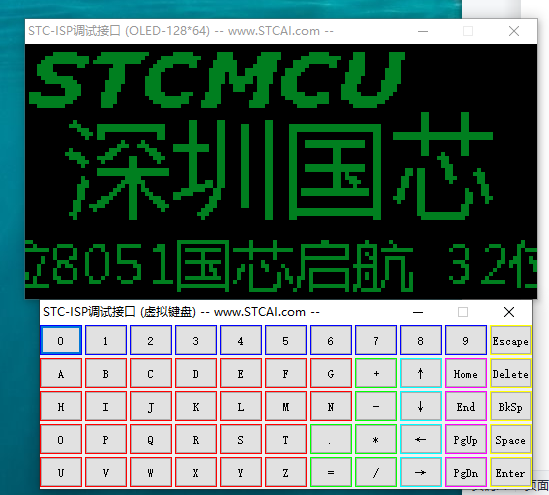This screenshot has width=549, height=495.
Task: Click the End key
Action: (x=466, y=406)
